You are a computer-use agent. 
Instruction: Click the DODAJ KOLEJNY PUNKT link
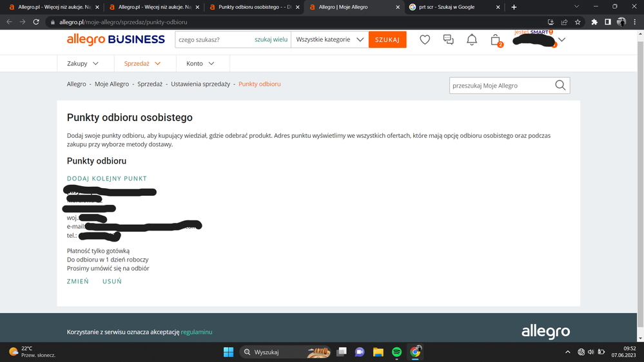[x=107, y=178]
